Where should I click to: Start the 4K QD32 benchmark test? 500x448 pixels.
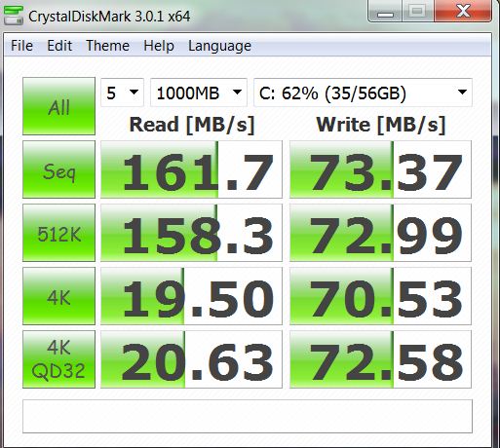58,359
